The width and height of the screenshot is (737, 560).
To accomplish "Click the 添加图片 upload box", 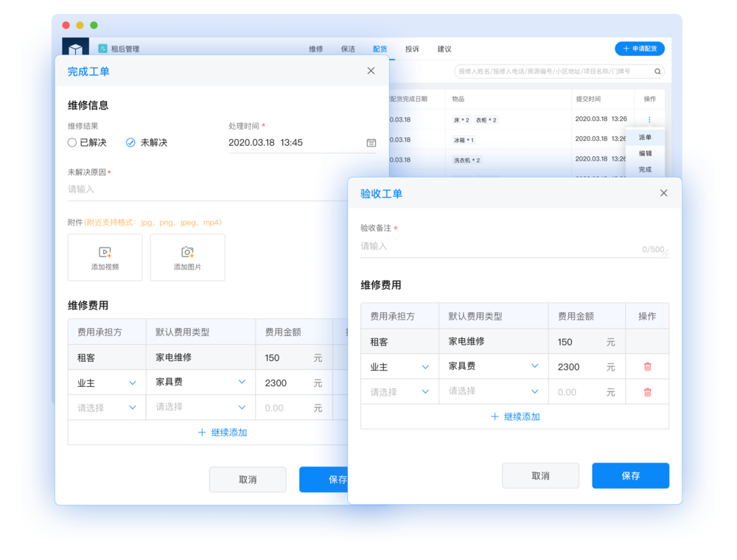I will [x=187, y=257].
